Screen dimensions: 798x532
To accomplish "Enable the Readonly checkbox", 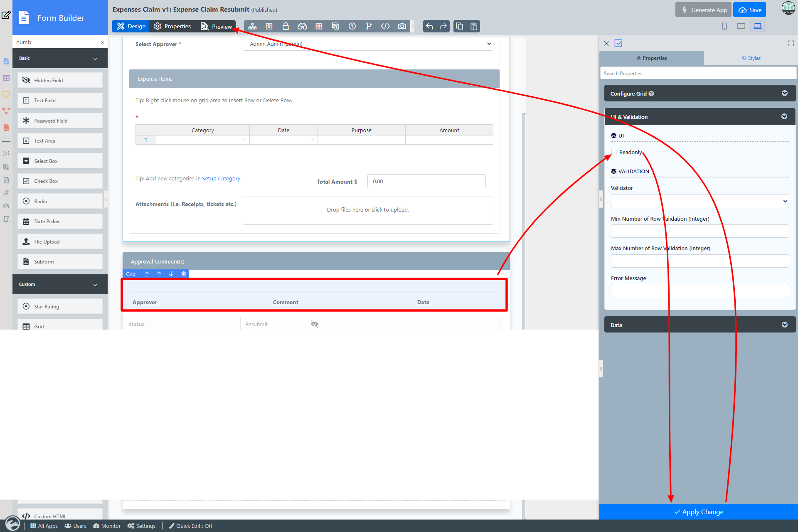I will 613,152.
